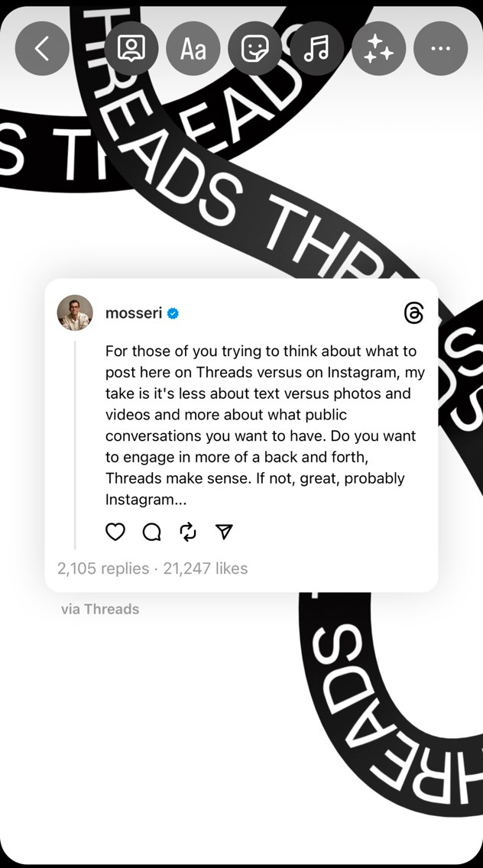
Task: Add music with the note icon
Action: (317, 49)
